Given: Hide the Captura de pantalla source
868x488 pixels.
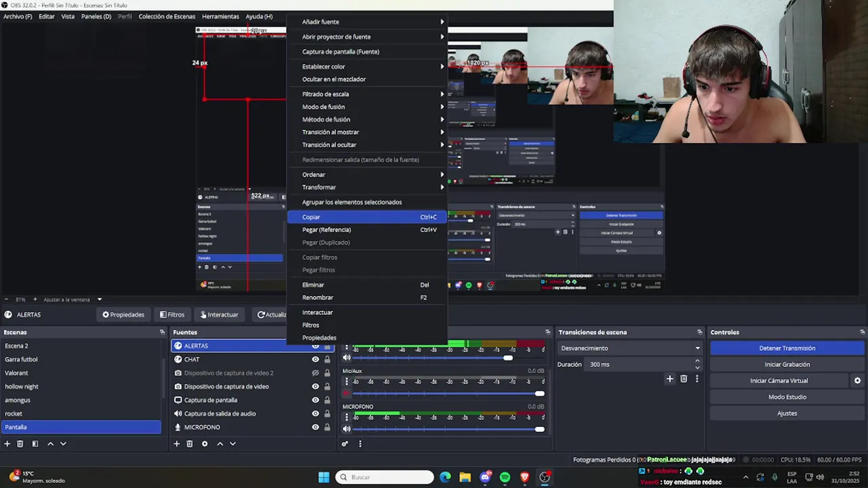Looking at the screenshot, I should click(315, 400).
